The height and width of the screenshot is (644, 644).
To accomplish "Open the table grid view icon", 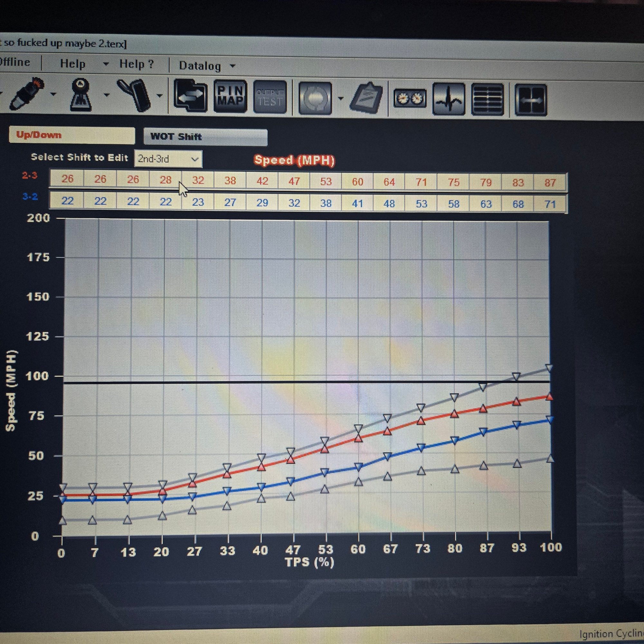I will tap(488, 99).
